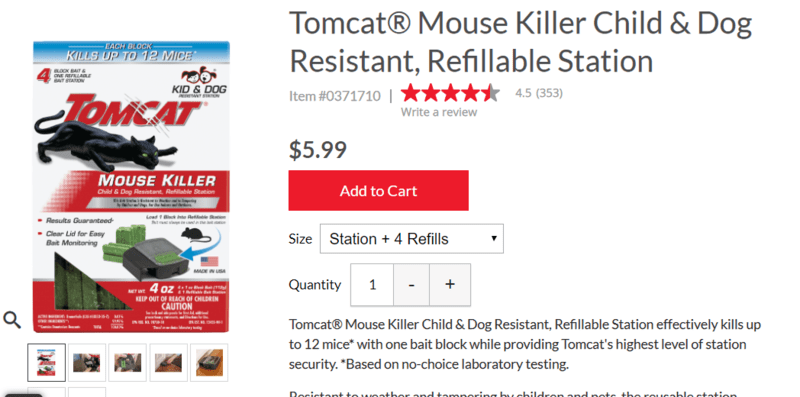Click the main Tomcat Mouse Killer product image

pos(132,187)
